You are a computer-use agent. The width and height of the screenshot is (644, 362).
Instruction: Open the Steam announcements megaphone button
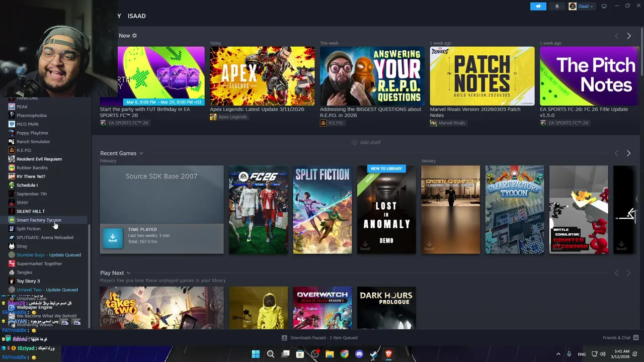(x=538, y=6)
